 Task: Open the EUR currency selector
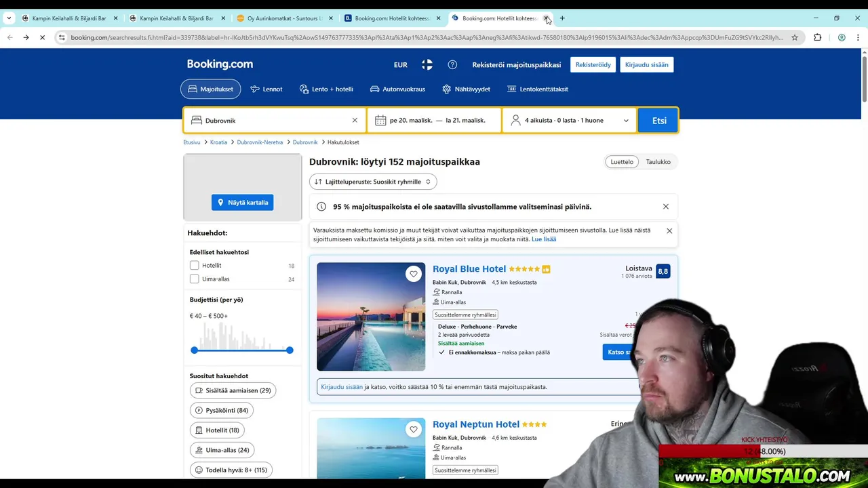coord(401,65)
